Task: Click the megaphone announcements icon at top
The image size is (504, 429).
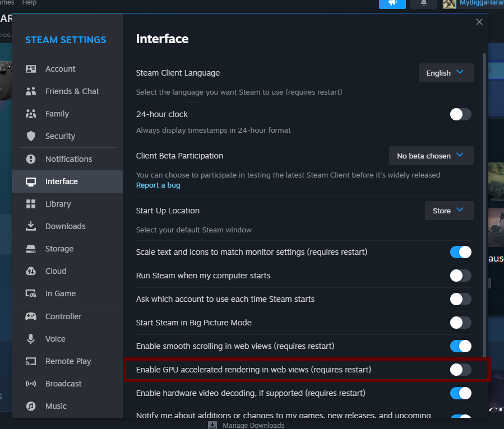Action: [x=392, y=3]
